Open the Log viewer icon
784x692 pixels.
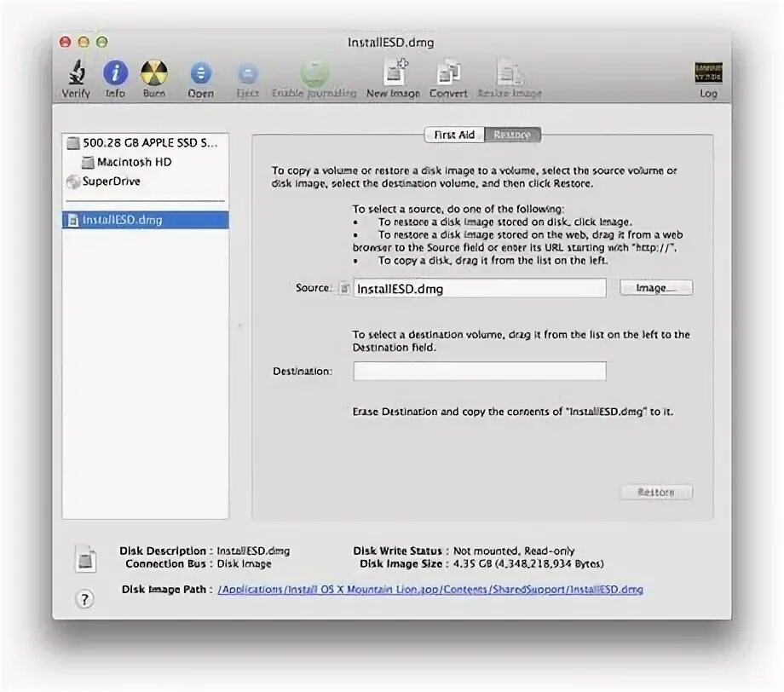(x=708, y=73)
